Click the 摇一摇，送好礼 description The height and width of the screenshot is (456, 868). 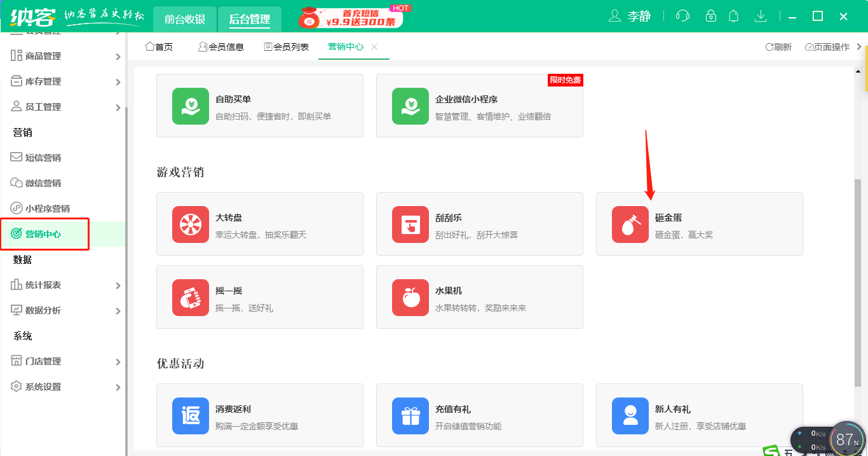(244, 308)
